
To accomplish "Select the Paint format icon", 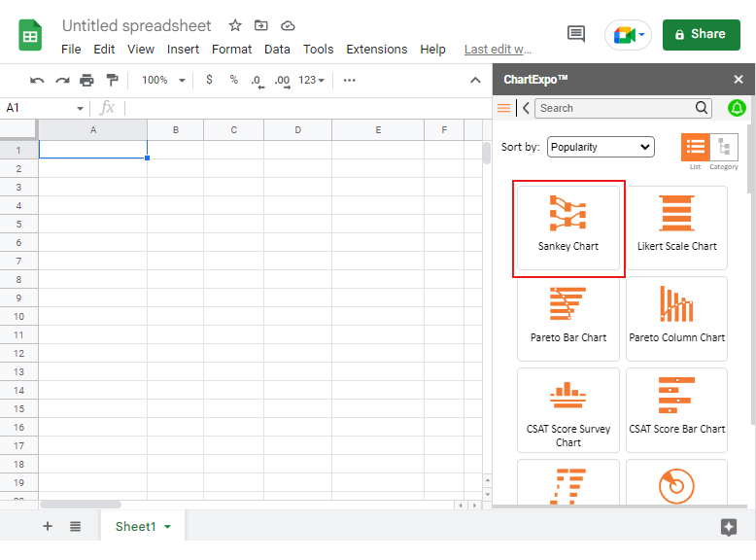I will (x=112, y=80).
